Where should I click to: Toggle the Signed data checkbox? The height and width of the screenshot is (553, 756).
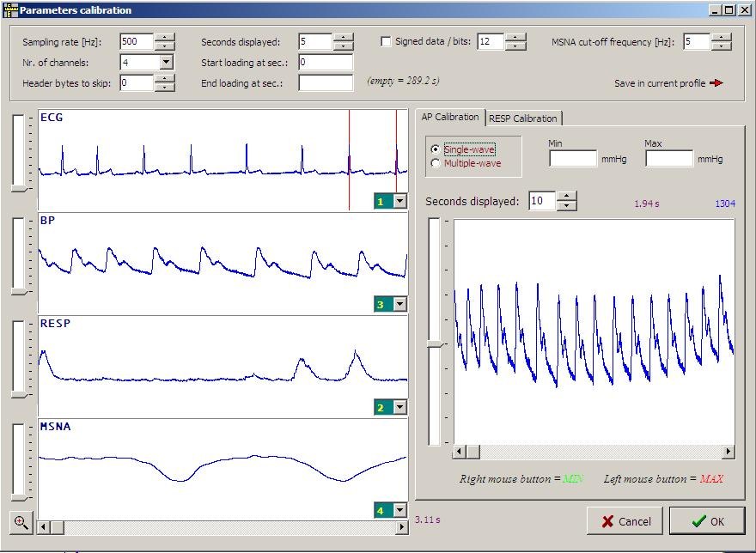coord(386,41)
